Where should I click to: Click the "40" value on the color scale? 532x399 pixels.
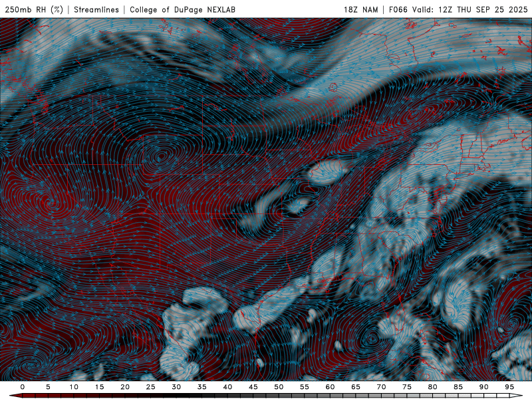(x=227, y=387)
